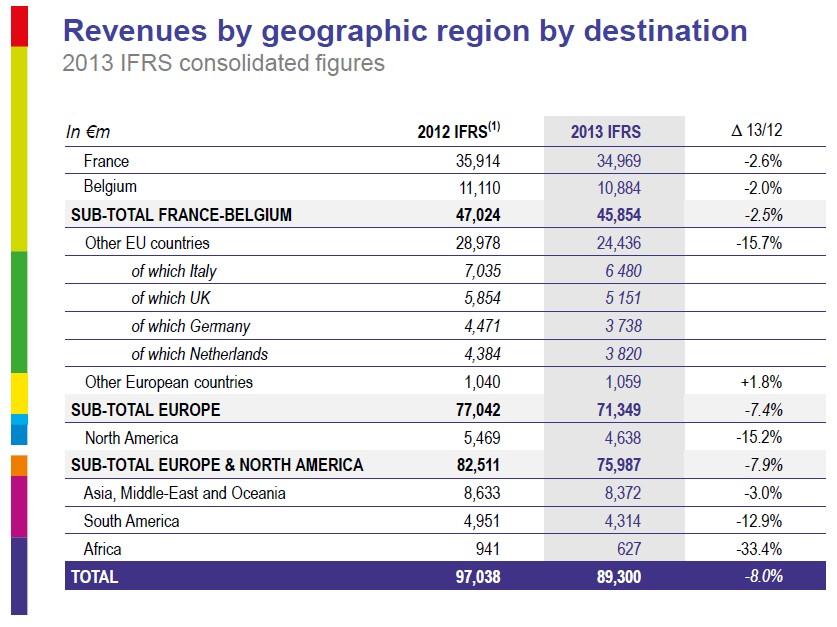Screen dimensions: 837x627
Task: Select France 2012 value 35,914
Action: 478,161
